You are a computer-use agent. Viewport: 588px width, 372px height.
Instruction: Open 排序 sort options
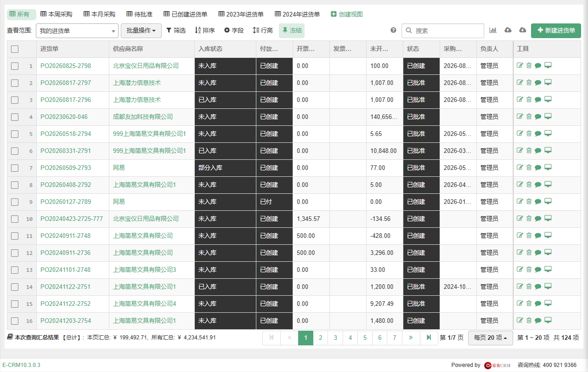point(205,30)
